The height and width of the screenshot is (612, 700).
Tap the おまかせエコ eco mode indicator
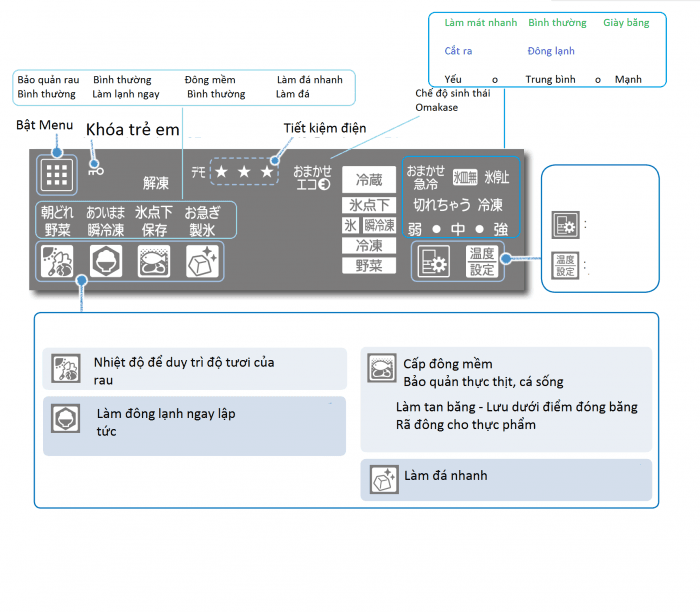312,178
